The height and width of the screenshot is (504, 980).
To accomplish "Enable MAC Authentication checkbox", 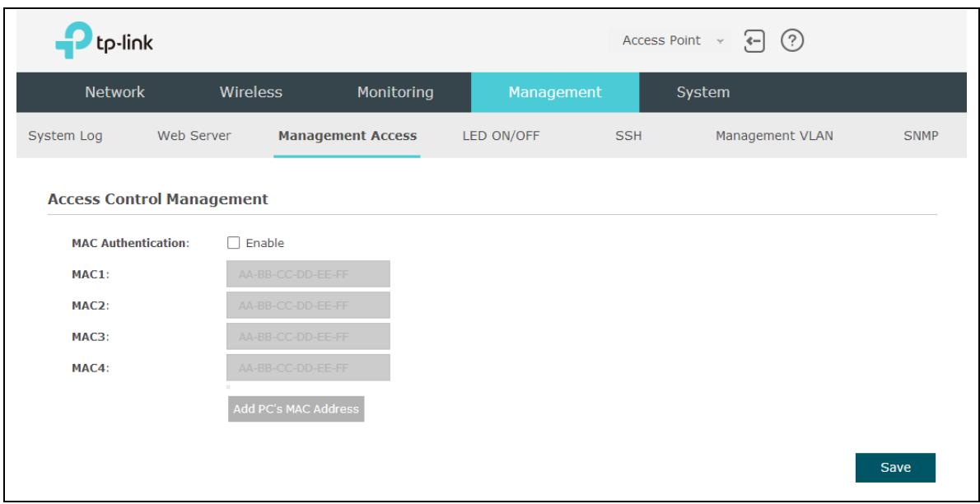I will coord(233,243).
